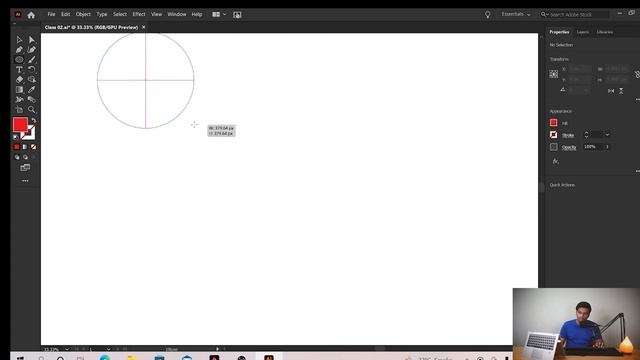Click the GPU preview icon in menu bar
The width and height of the screenshot is (640, 360).
(x=237, y=15)
